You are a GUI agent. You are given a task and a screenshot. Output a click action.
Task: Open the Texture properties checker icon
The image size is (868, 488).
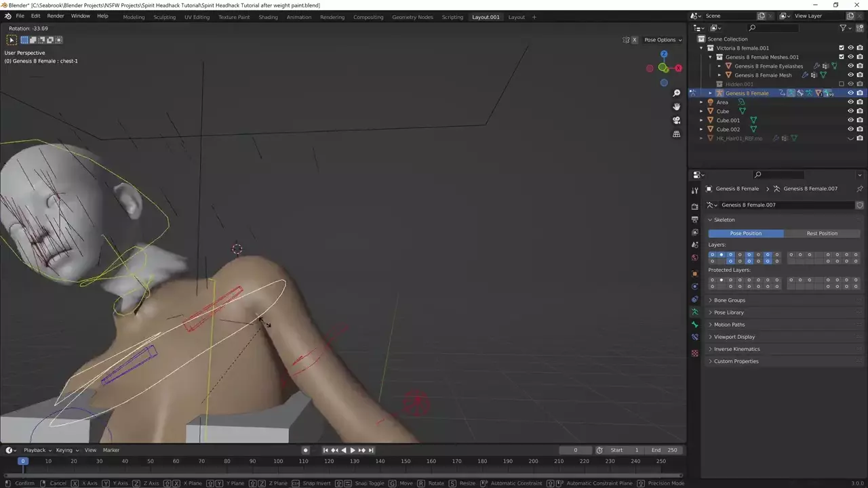pyautogui.click(x=694, y=353)
